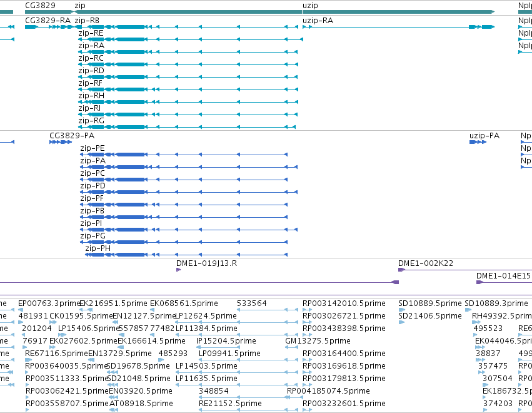Screen dimensions: 532x413
Task: Select EST EK027602.5prime
Action: pyautogui.click(x=84, y=341)
